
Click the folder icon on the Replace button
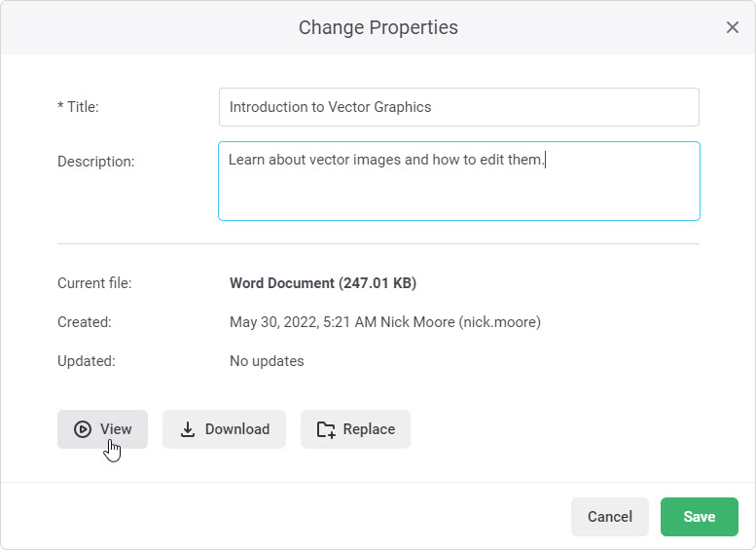point(326,429)
